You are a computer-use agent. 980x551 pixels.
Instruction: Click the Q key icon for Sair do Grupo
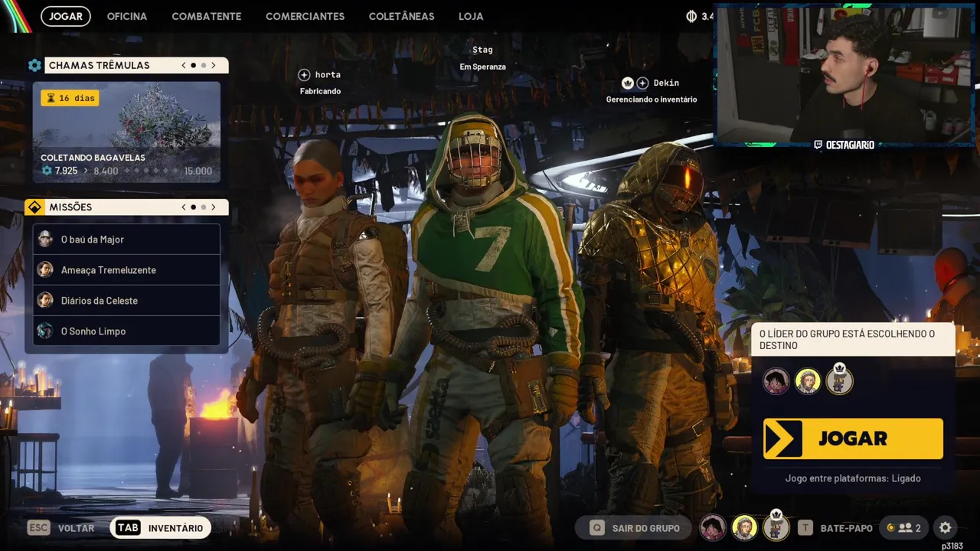point(596,527)
